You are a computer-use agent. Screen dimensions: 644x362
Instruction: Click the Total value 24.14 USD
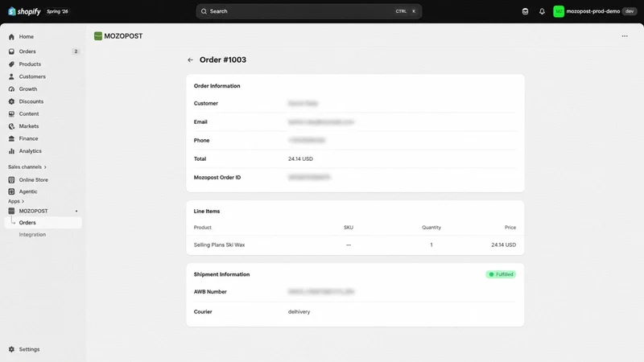pyautogui.click(x=300, y=158)
